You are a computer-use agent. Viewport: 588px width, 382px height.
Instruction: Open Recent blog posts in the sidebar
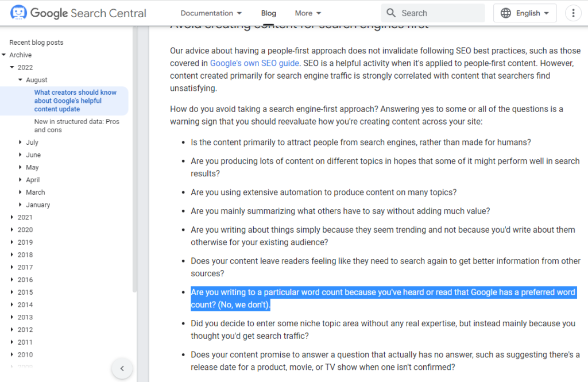(36, 43)
